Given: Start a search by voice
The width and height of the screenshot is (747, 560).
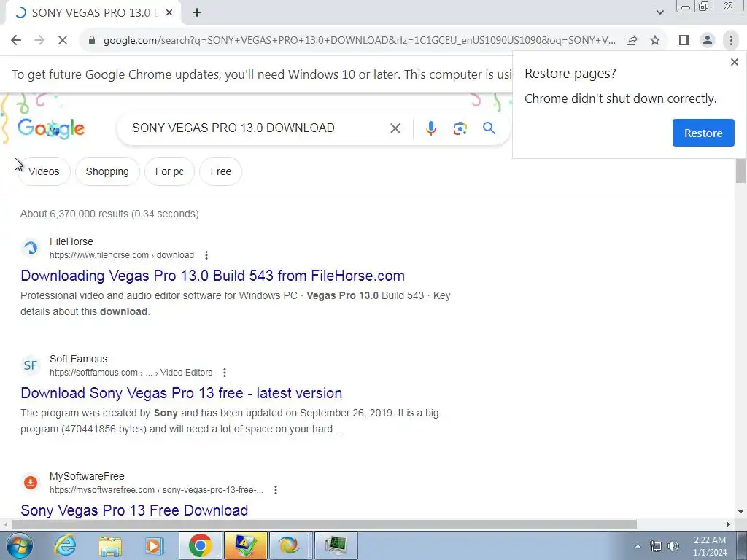Looking at the screenshot, I should click(430, 128).
